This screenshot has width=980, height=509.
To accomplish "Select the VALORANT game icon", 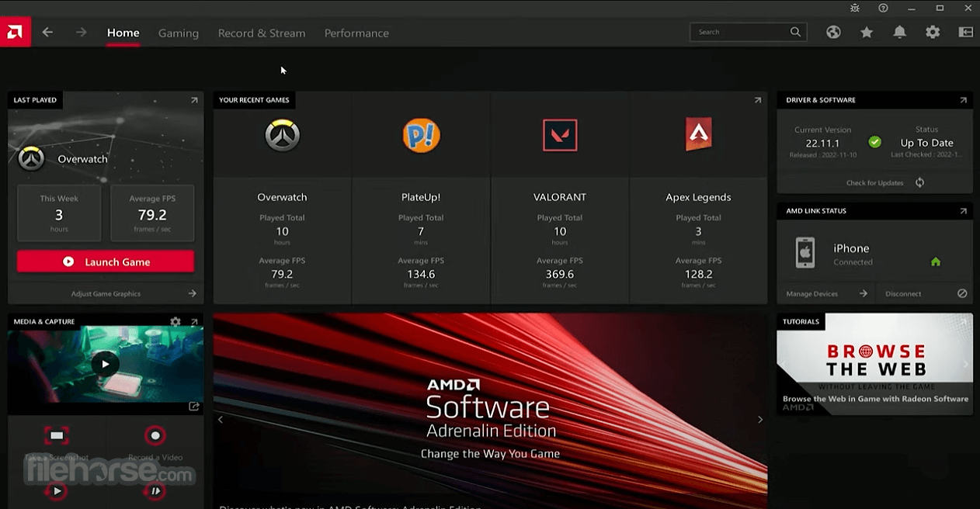I will pos(559,135).
